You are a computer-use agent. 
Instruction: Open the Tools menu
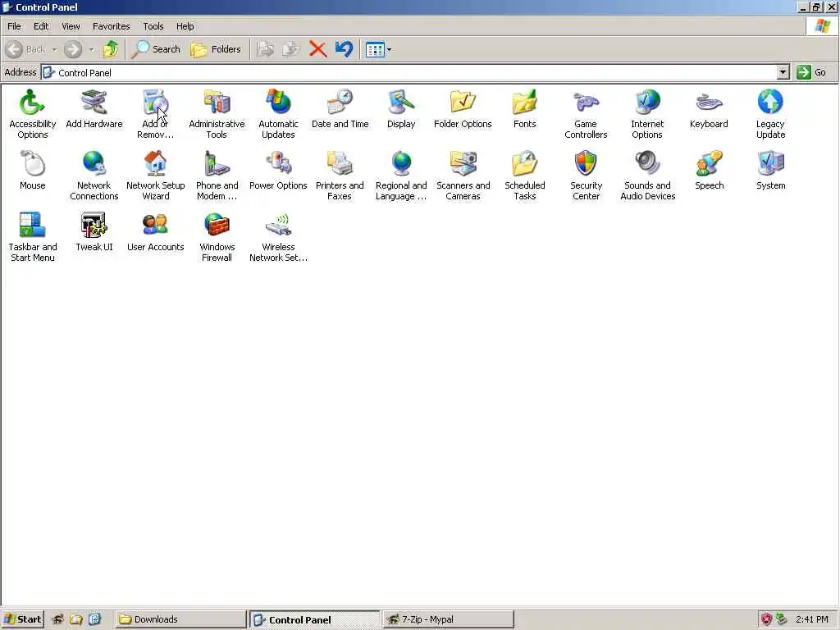[153, 26]
